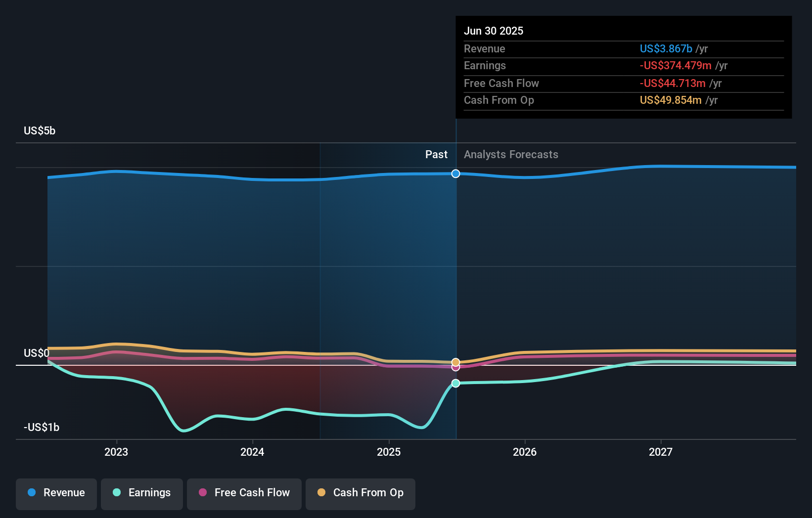Toggle the Earnings series off

click(142, 493)
